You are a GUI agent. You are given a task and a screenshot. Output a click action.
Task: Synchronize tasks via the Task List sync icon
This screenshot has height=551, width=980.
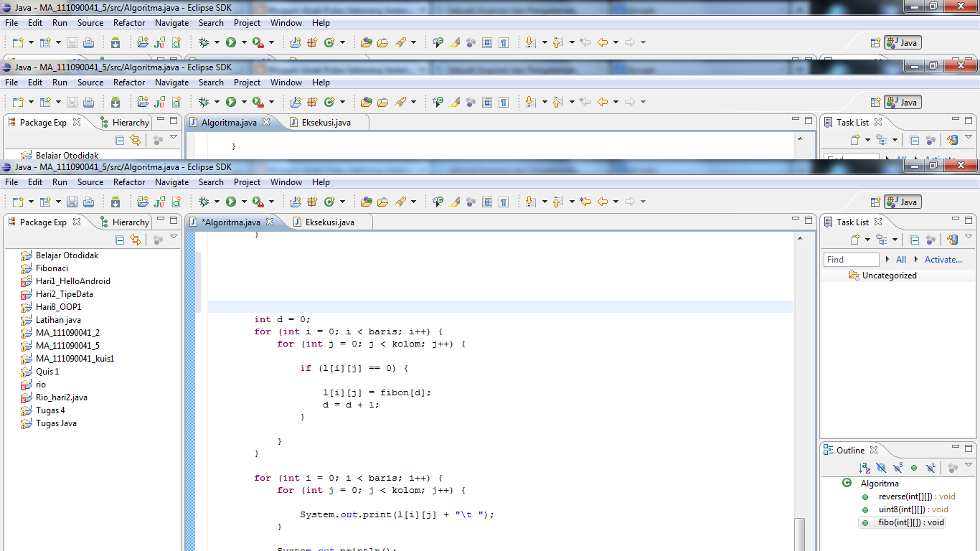pos(953,240)
